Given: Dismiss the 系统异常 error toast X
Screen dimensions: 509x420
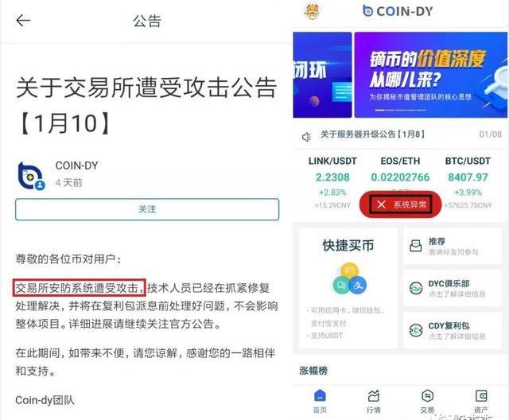Looking at the screenshot, I should coord(381,204).
